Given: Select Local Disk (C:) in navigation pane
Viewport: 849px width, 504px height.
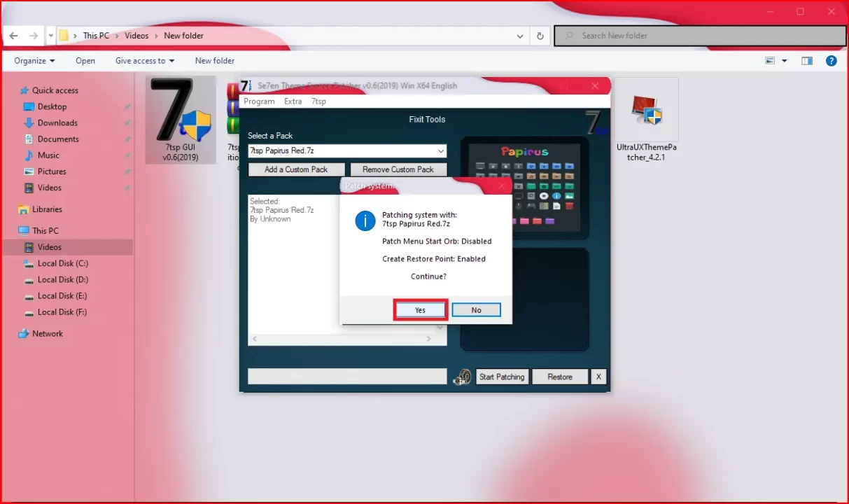Looking at the screenshot, I should point(62,264).
